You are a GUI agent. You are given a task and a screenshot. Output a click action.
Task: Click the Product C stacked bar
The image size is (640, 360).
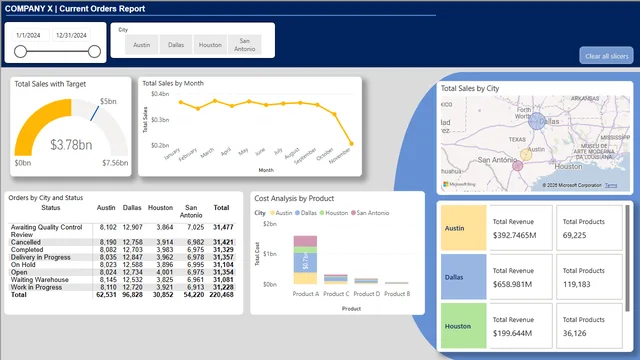point(336,279)
